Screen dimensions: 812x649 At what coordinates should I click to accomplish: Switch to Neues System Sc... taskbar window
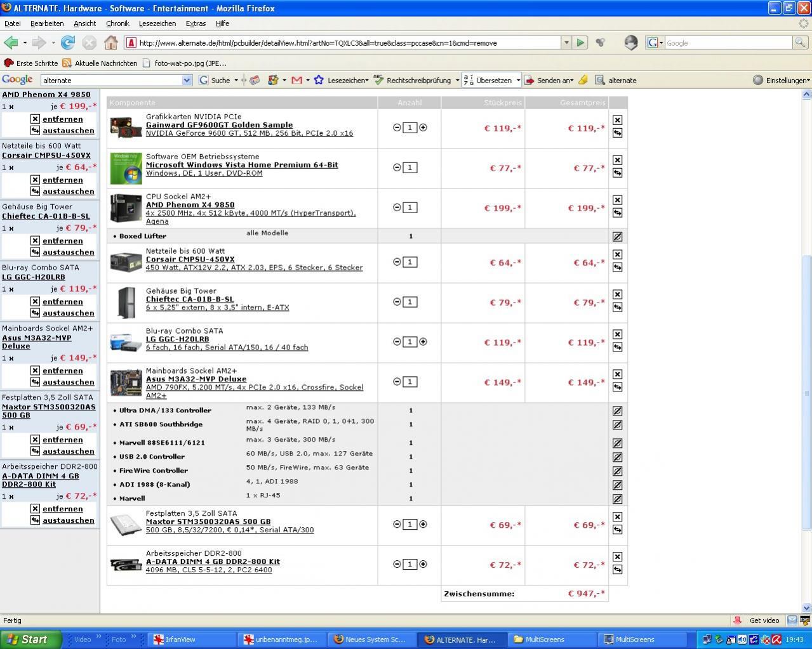[x=373, y=639]
